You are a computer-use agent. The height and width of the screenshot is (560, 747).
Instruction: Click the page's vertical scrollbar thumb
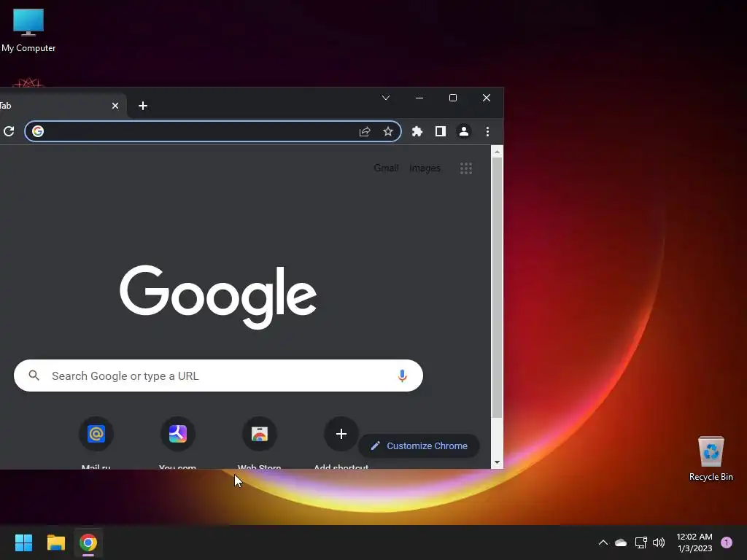pos(497,288)
